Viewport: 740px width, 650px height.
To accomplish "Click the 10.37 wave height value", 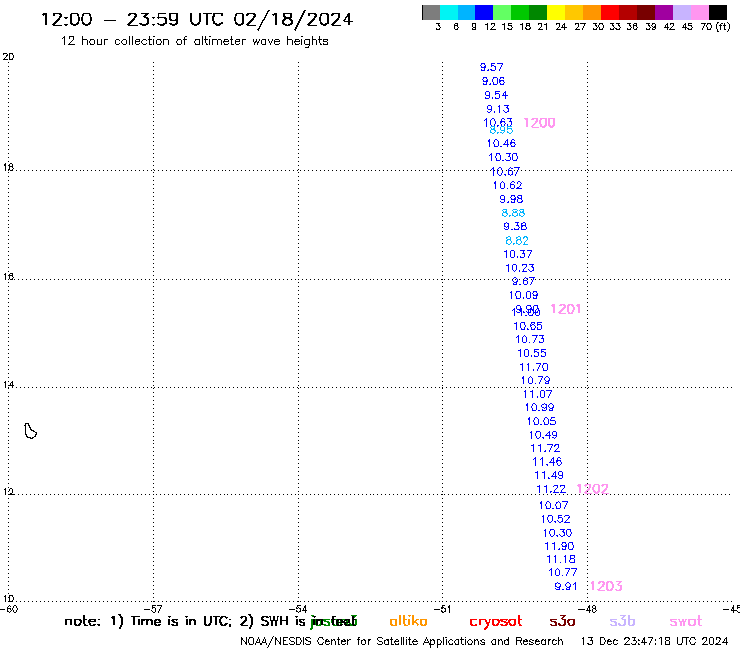I will pos(518,254).
